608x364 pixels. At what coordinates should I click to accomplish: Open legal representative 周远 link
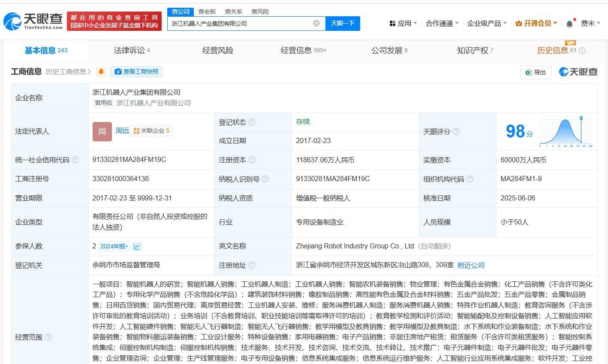click(122, 131)
